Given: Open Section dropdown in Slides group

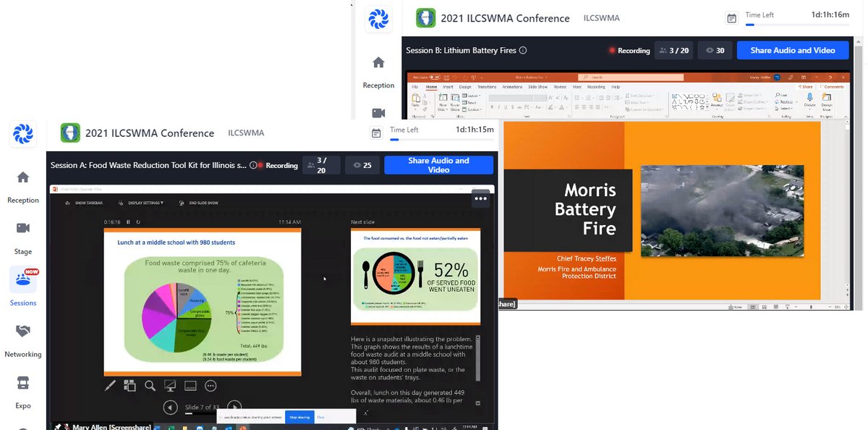Looking at the screenshot, I should point(472,109).
